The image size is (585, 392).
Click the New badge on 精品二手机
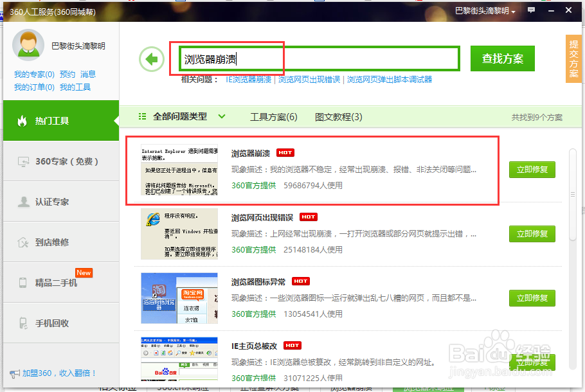click(84, 272)
